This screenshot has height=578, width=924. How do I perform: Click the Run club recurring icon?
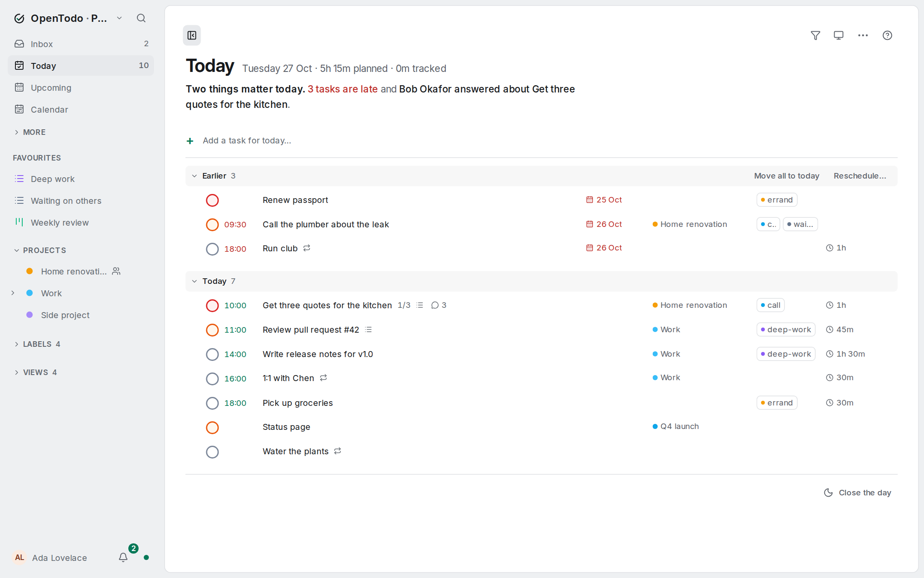[x=307, y=248]
